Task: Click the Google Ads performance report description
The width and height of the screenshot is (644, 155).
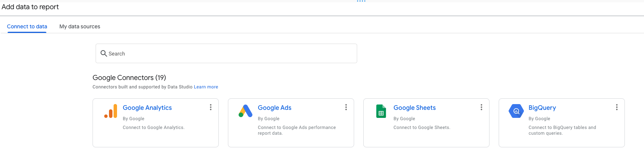Action: (297, 130)
